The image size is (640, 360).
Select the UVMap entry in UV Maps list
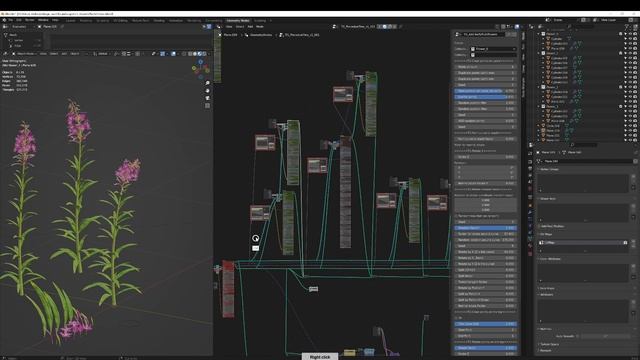tap(582, 242)
